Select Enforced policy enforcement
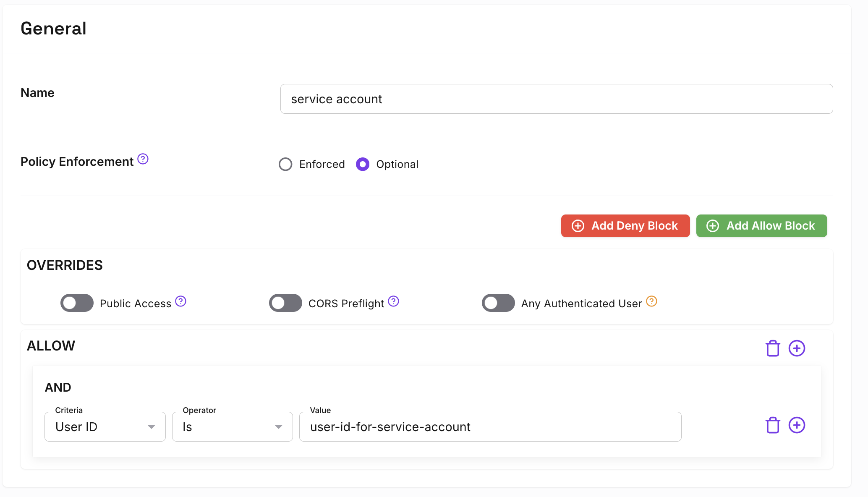868x497 pixels. point(285,164)
